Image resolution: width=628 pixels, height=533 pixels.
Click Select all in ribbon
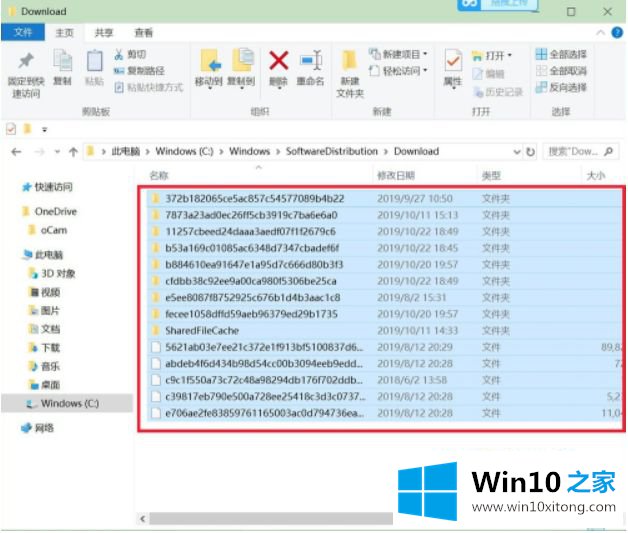[x=561, y=54]
